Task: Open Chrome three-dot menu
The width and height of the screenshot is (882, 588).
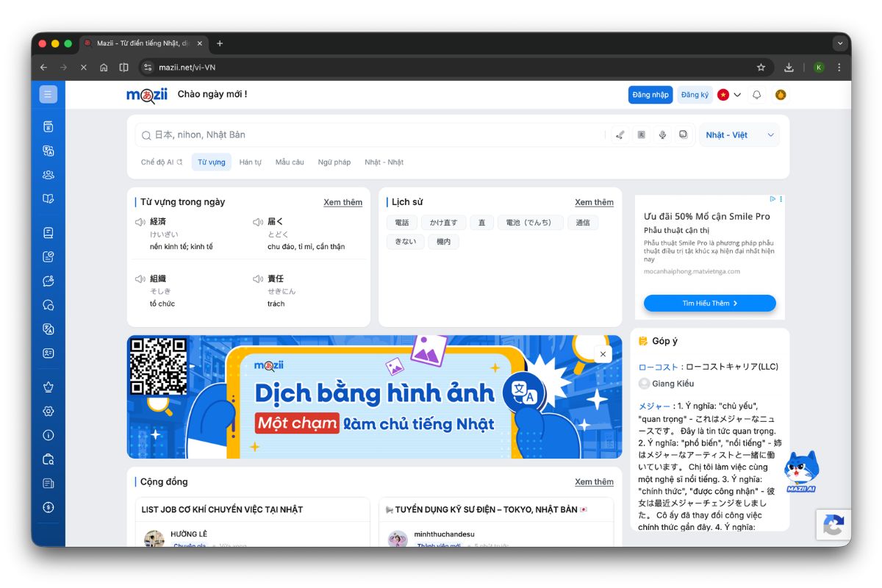Action: pyautogui.click(x=839, y=68)
